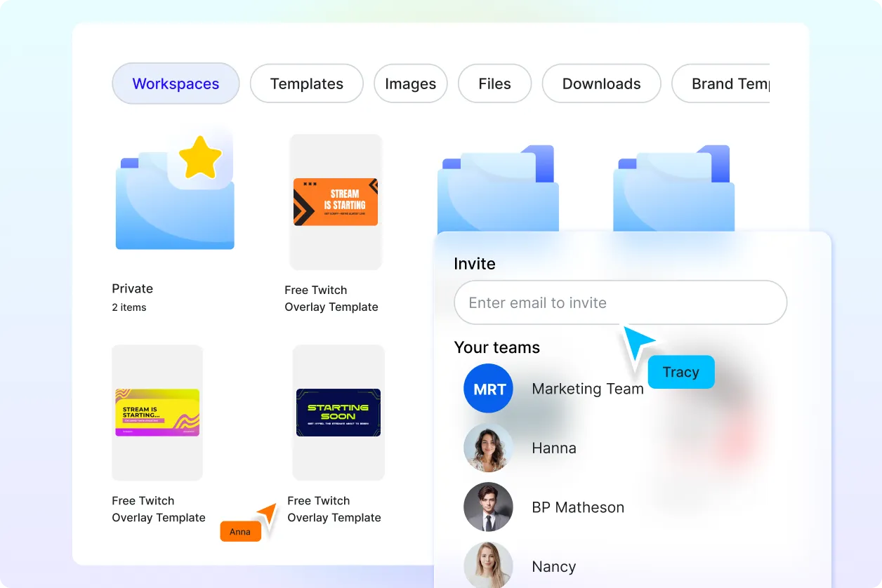Open the dark Starting Soon template
The width and height of the screenshot is (882, 588).
pos(338,413)
